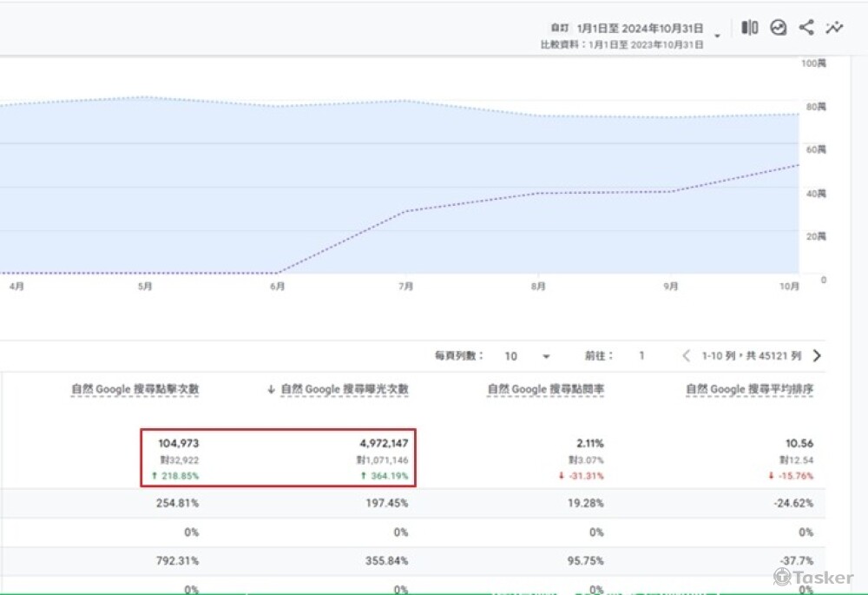Go to previous page of table rows
Viewport: 868px width, 595px height.
pos(686,356)
